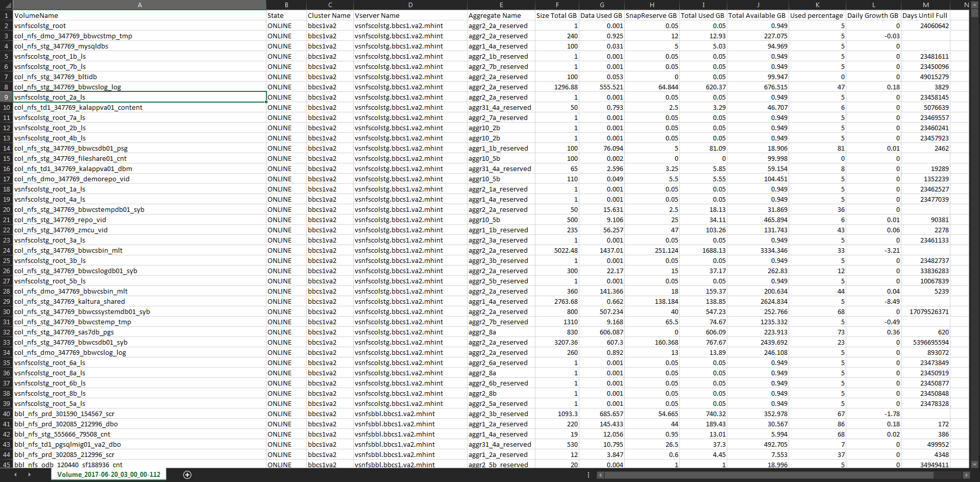
Task: Click the Days Until Full header cell
Action: coord(925,15)
